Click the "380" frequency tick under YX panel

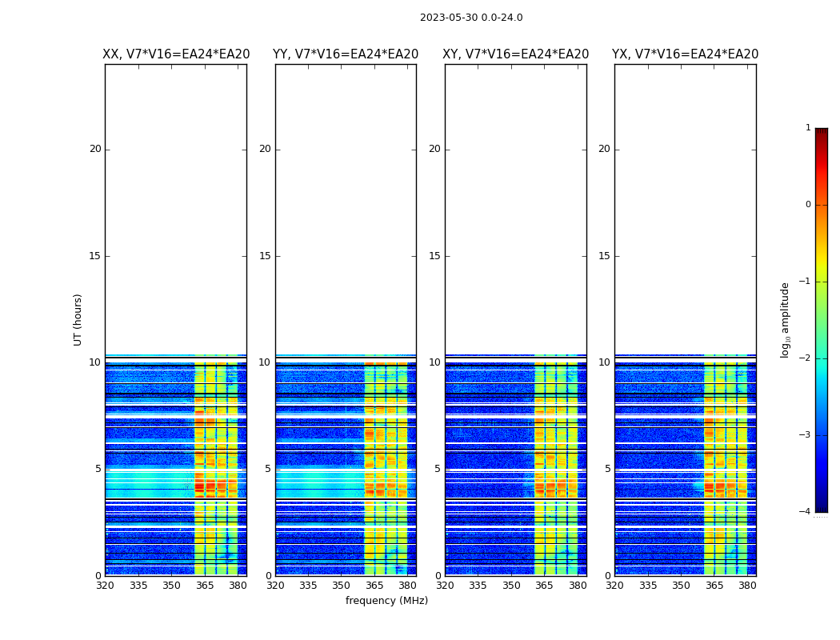[747, 586]
